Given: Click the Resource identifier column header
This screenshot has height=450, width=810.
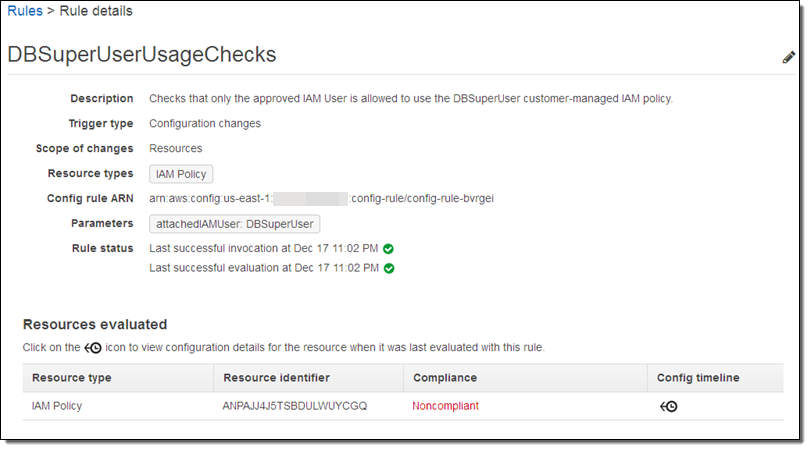Looking at the screenshot, I should (x=276, y=378).
